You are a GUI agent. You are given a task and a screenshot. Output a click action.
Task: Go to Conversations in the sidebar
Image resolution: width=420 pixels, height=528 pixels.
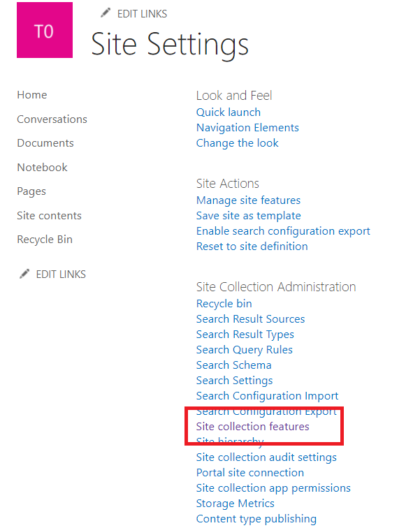click(52, 119)
